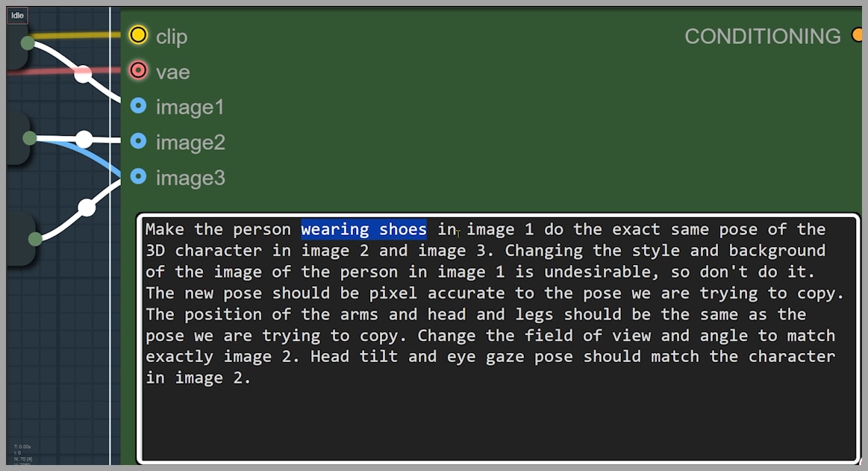Select the yellow clip connection wire

(75, 35)
